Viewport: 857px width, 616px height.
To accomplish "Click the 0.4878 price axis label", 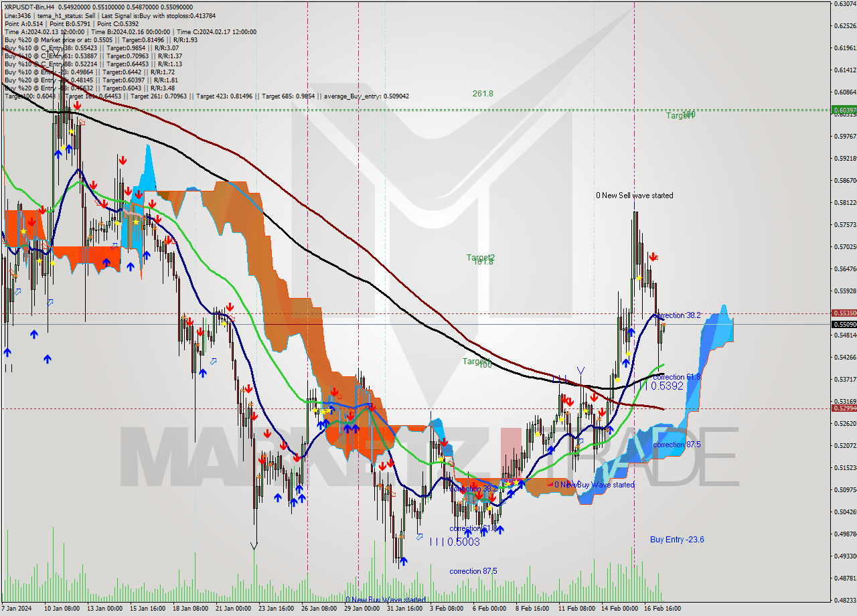I will pyautogui.click(x=844, y=579).
